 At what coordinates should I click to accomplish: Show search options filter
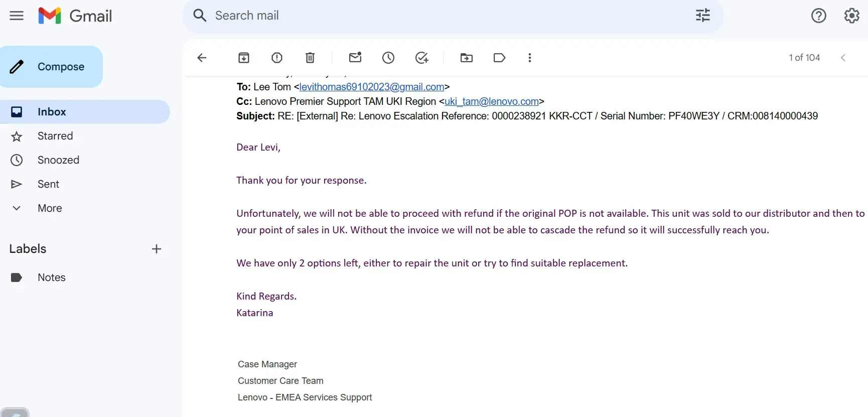click(x=702, y=16)
